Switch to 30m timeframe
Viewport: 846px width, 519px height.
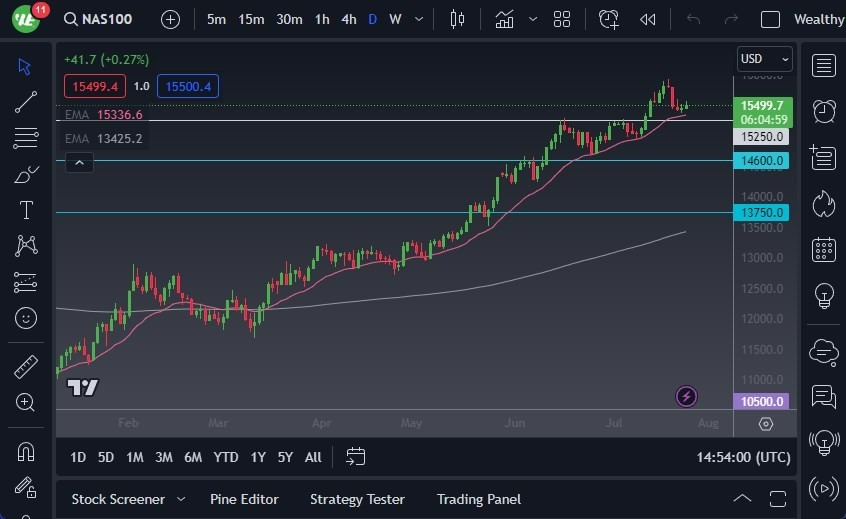(289, 19)
